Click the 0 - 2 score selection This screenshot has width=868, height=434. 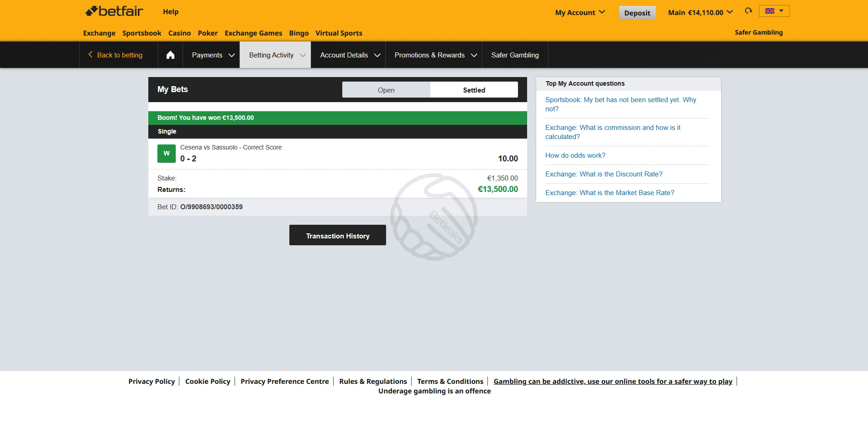188,159
